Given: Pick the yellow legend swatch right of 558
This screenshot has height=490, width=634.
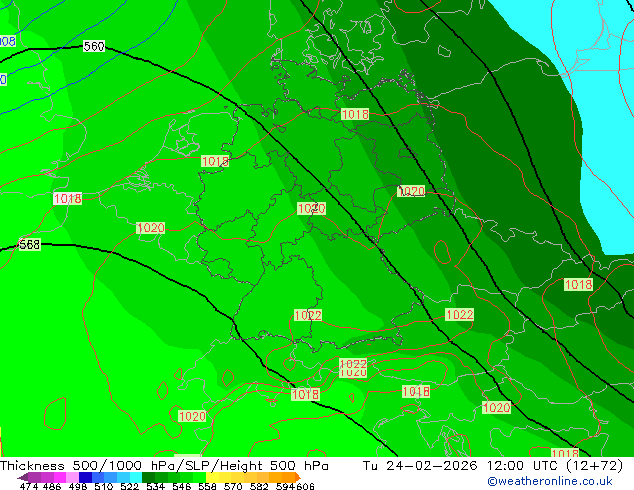Looking at the screenshot, I should click(212, 477).
